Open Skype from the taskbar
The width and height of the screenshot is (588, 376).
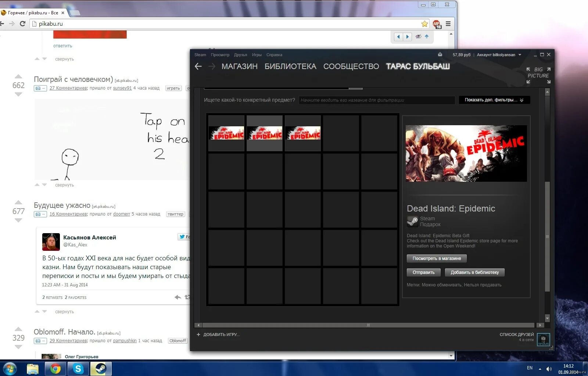(78, 369)
